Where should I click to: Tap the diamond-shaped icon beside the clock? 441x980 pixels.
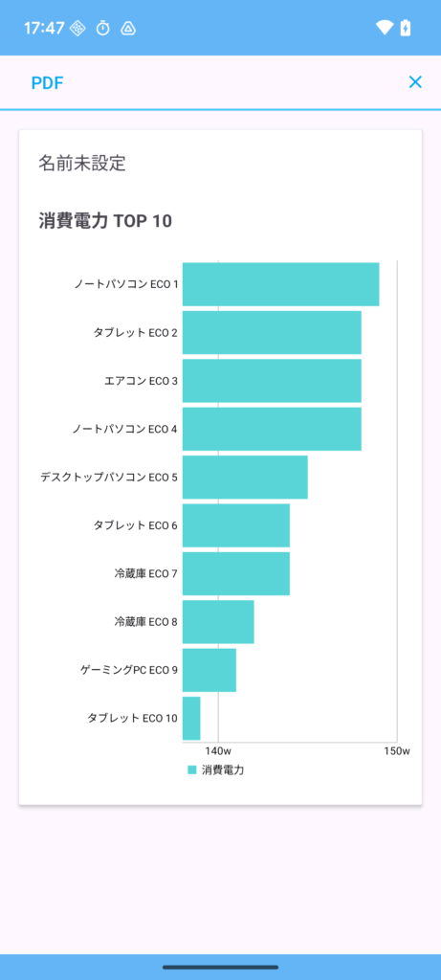tap(77, 28)
